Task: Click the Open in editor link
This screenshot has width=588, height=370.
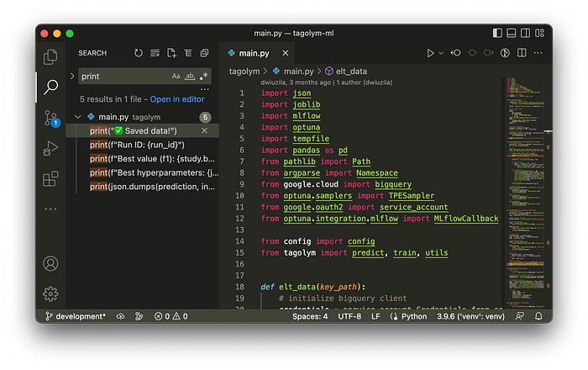Action: pos(177,99)
